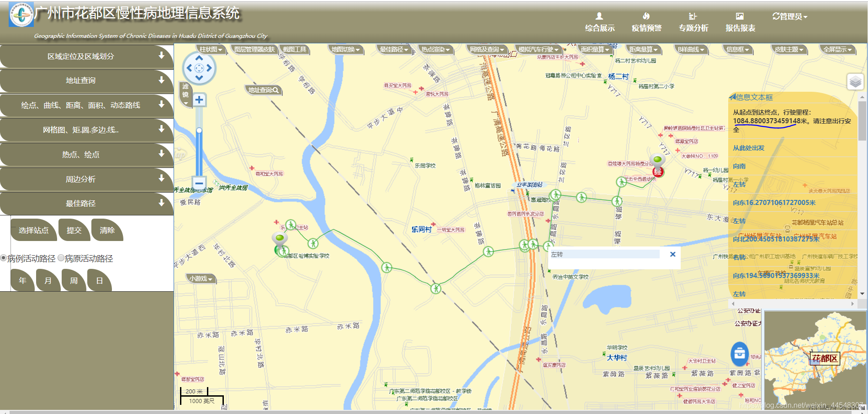Click the info panel's horizontal scrollbar right arrow
Screen dimensions: 868x414
[x=852, y=304]
